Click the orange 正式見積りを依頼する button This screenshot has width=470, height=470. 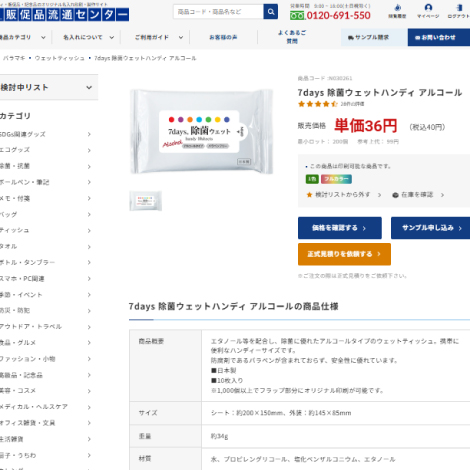tap(344, 254)
